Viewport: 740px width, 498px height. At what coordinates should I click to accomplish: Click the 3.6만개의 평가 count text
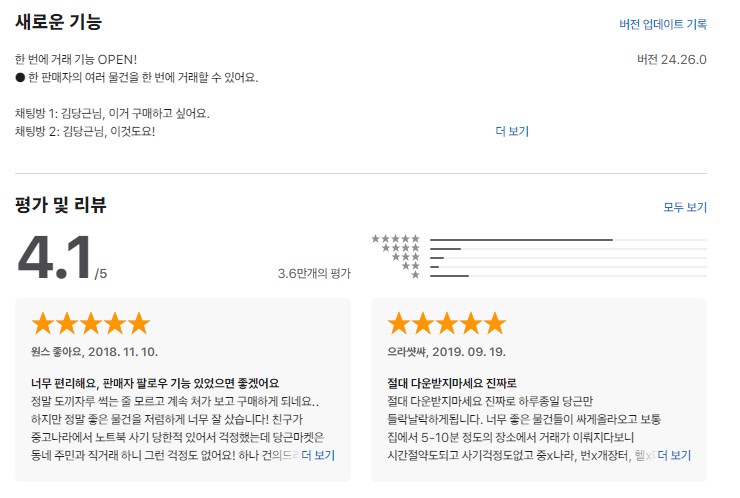coord(314,273)
